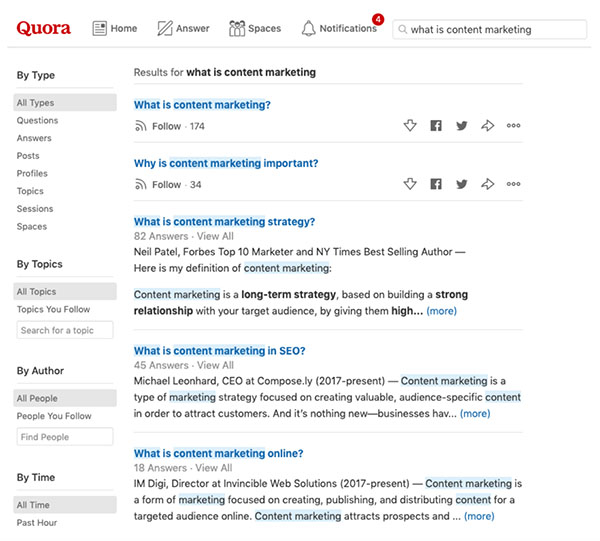Open 'What is content marketing in SEO?' link

[x=219, y=351]
